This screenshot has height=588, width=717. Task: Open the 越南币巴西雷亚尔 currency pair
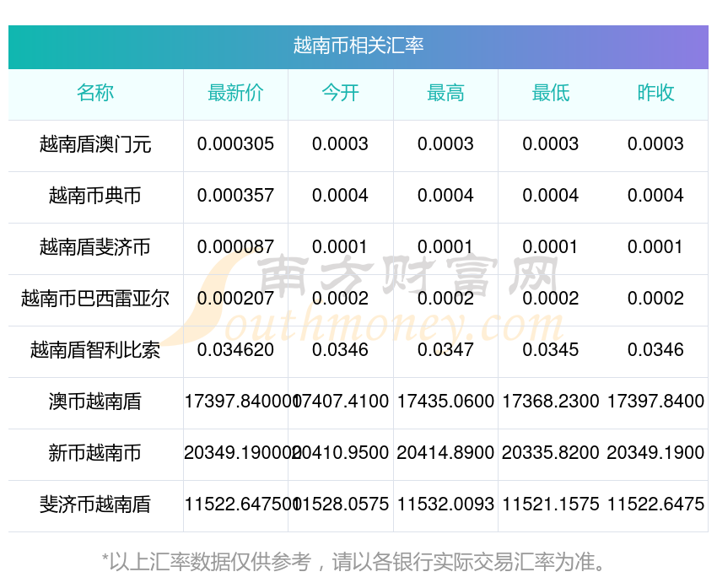click(x=95, y=299)
